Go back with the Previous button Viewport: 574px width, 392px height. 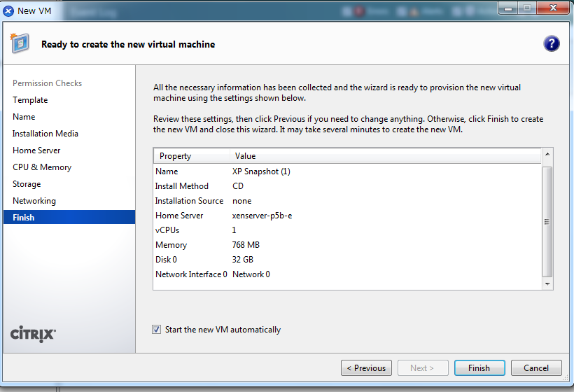click(366, 368)
